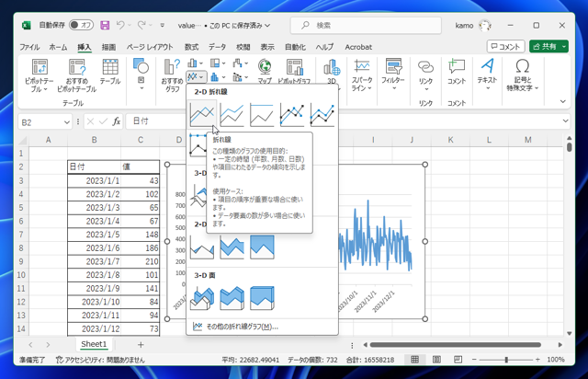Select the 2-D line chart type
The width and height of the screenshot is (588, 379).
click(x=202, y=115)
